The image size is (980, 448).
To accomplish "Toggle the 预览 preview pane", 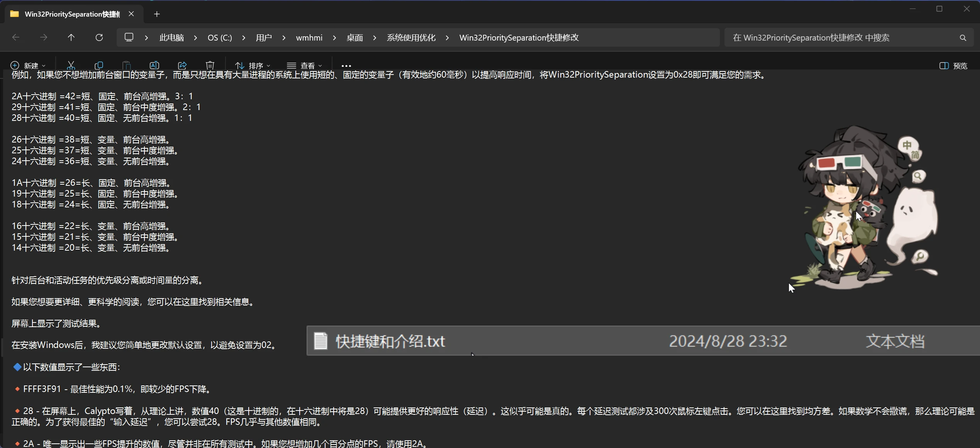I will (954, 66).
